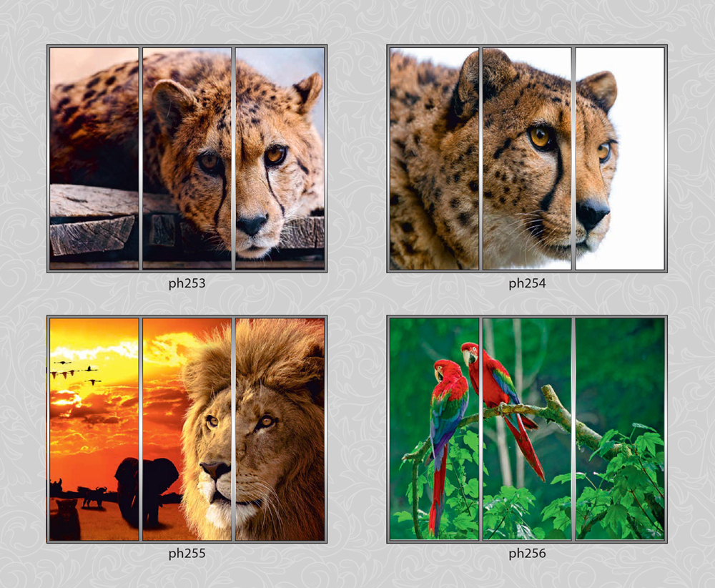Viewport: 715px width, 588px height.
Task: Click left door panel of ph254
Action: [x=434, y=159]
